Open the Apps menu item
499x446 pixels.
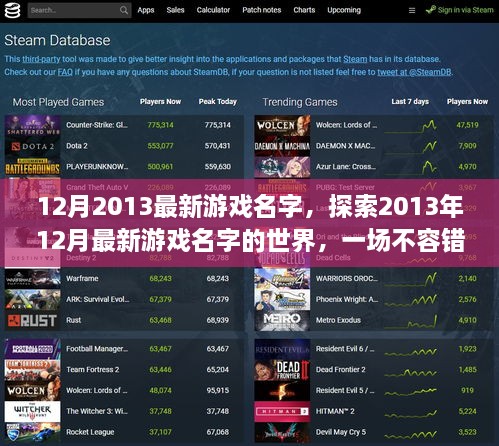146,10
